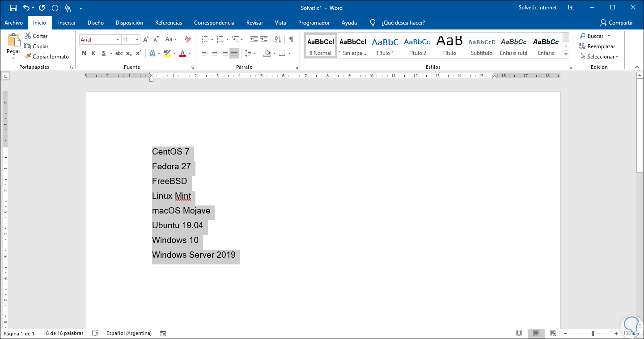The image size is (644, 339).
Task: Center-align the selected paragraph
Action: [215, 54]
